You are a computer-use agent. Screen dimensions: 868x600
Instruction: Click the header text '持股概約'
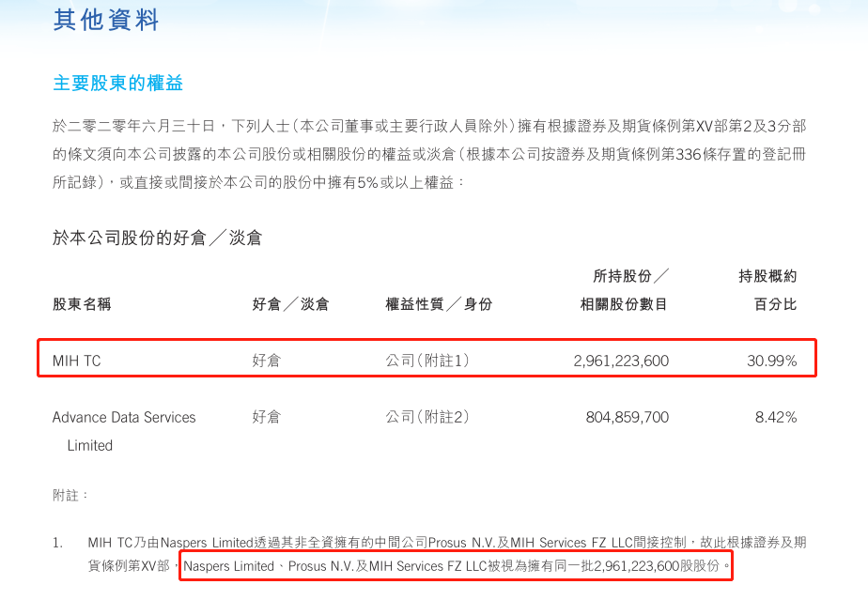[x=767, y=276]
